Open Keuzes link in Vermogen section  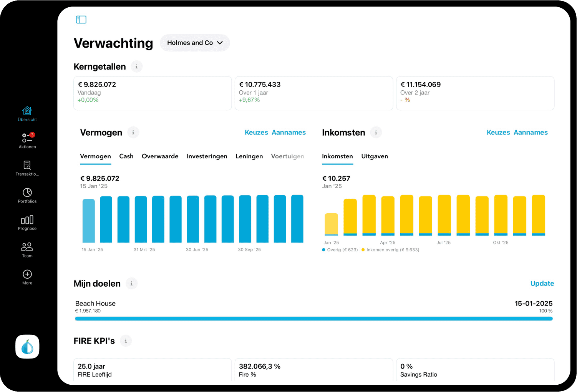pyautogui.click(x=256, y=133)
